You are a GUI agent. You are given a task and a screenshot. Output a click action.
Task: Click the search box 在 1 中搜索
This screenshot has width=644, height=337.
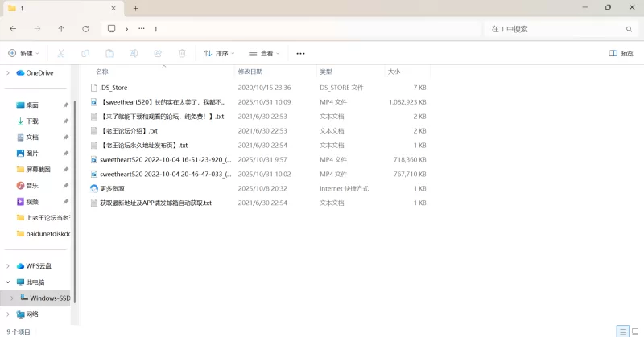click(x=555, y=28)
